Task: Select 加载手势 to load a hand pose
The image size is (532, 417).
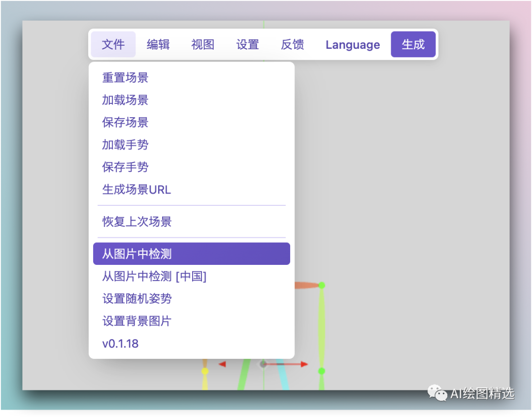Action: coord(125,144)
